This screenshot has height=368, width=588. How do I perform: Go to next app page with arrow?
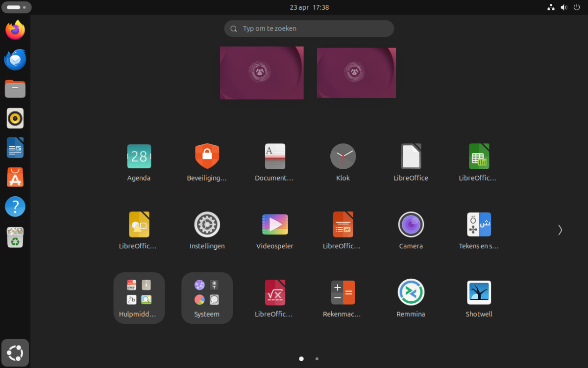pos(560,230)
